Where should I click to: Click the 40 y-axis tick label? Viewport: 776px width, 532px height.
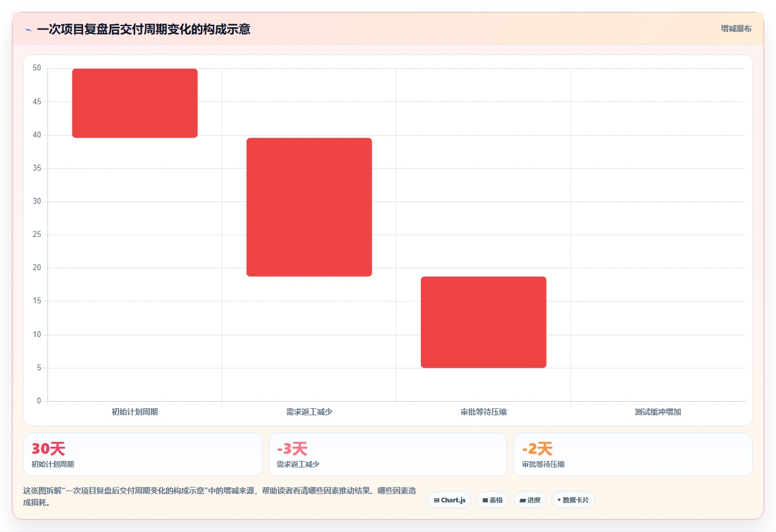(37, 135)
